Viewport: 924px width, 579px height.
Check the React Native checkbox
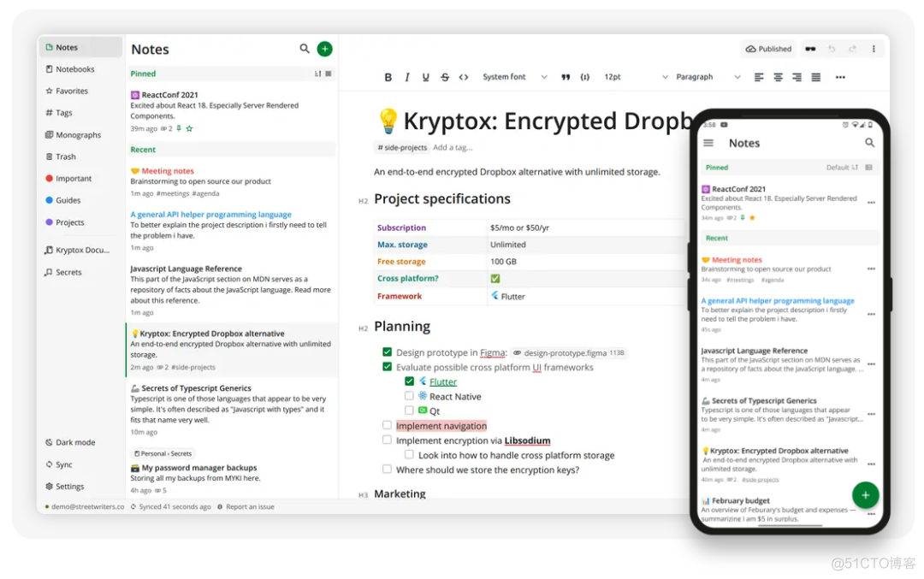(409, 396)
